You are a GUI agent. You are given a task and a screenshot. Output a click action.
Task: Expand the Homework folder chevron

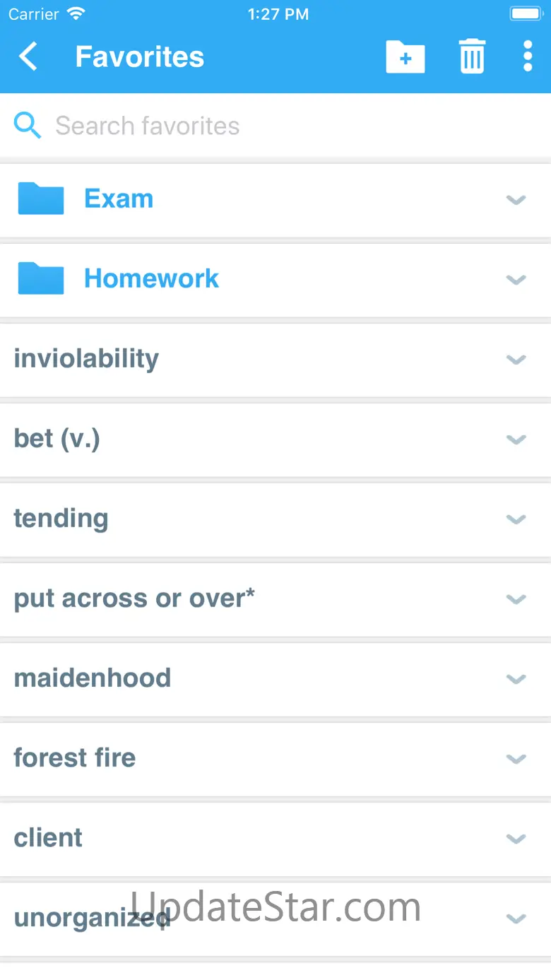tap(516, 280)
